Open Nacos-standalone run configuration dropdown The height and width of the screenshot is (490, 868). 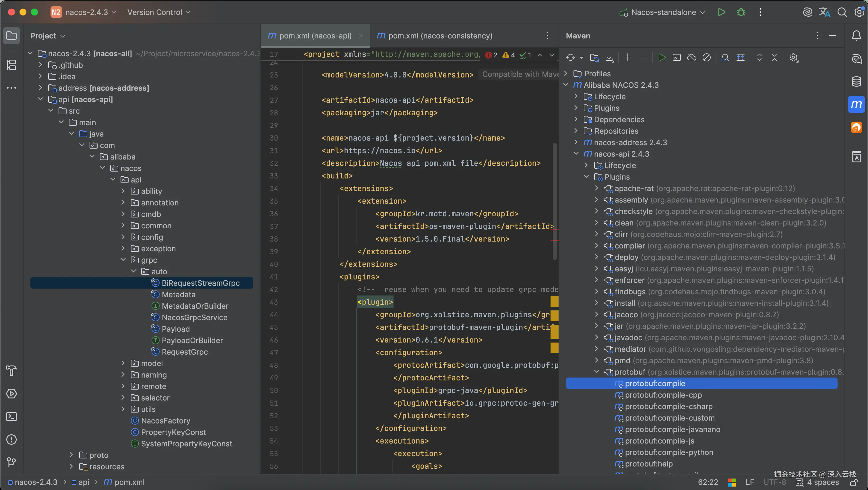662,12
